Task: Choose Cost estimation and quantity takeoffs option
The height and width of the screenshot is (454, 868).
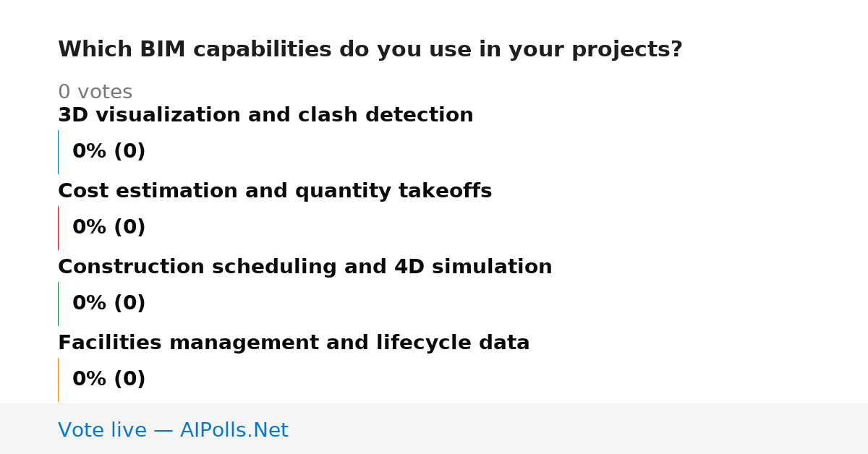Action: point(275,192)
